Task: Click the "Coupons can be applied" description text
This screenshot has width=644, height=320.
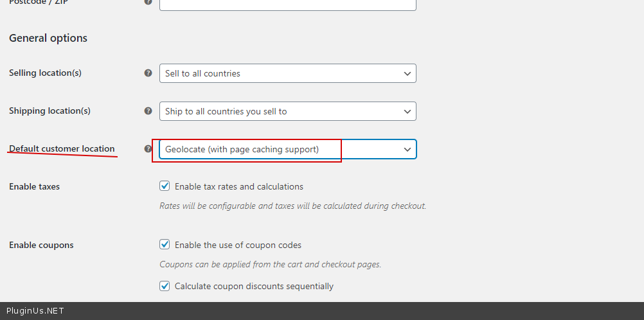Action: tap(270, 265)
